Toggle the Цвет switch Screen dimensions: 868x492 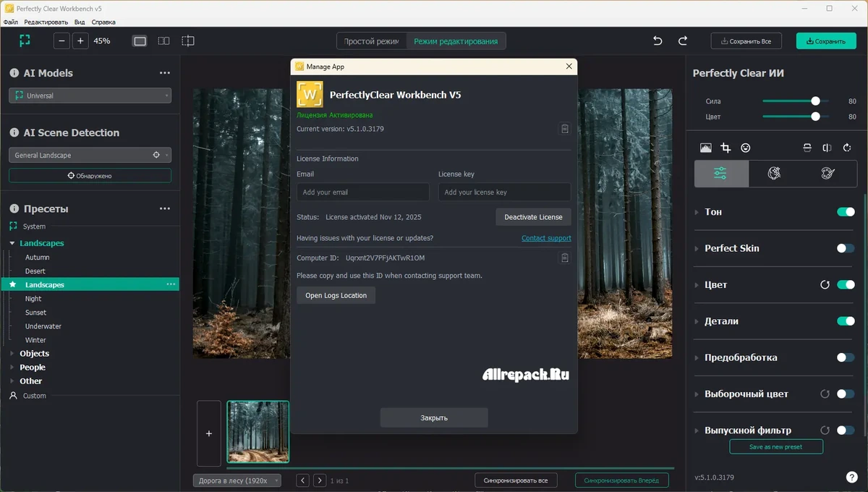pyautogui.click(x=846, y=285)
